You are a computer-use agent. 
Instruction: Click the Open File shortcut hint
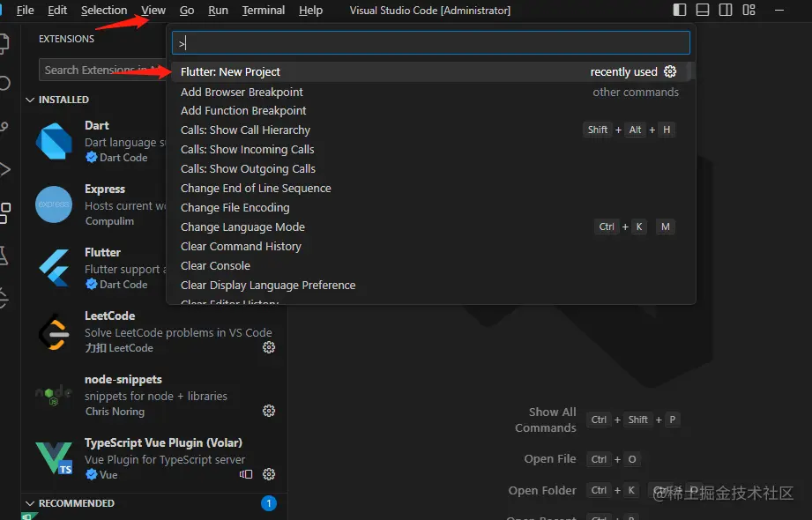click(550, 459)
